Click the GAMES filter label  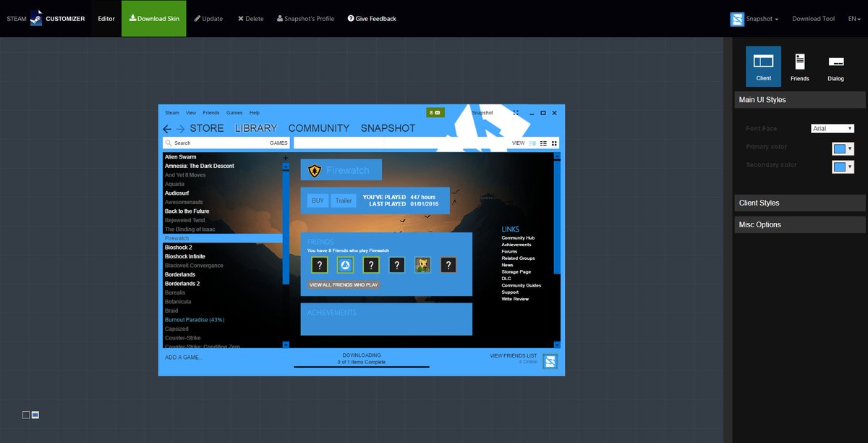tap(278, 143)
